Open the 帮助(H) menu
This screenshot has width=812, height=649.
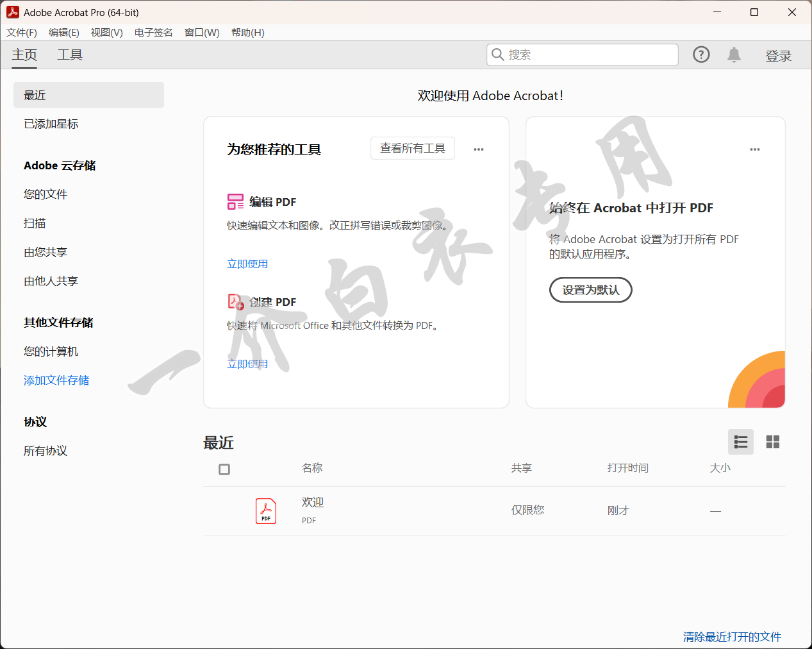click(x=248, y=33)
